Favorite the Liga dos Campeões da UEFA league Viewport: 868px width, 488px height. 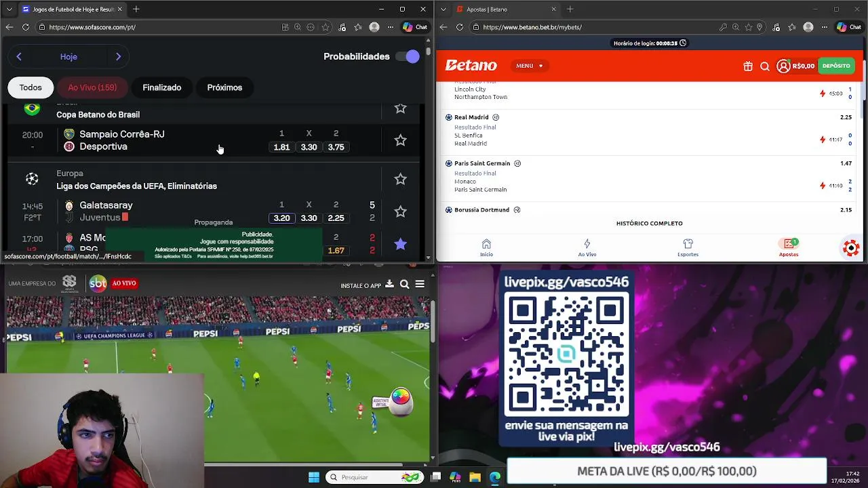point(401,179)
